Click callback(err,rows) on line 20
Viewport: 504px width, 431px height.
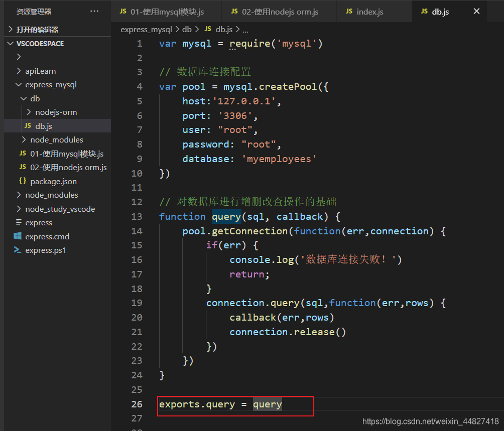coord(282,318)
